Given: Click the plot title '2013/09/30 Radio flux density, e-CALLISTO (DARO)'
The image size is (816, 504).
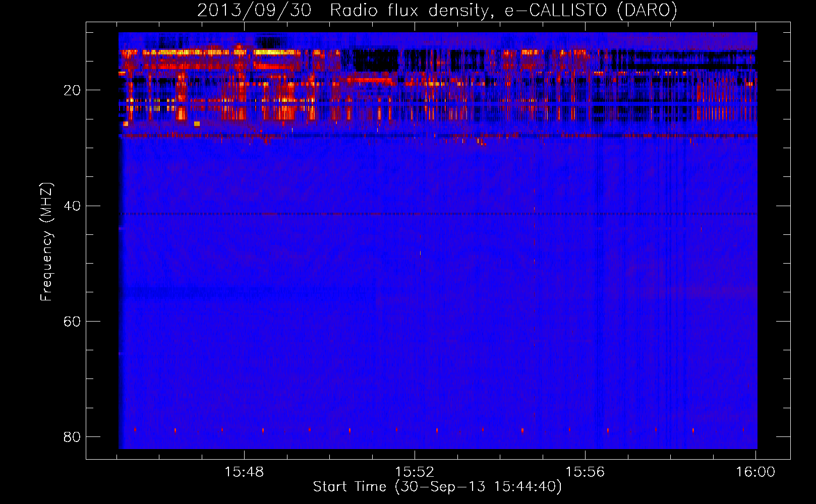Looking at the screenshot, I should [x=437, y=10].
